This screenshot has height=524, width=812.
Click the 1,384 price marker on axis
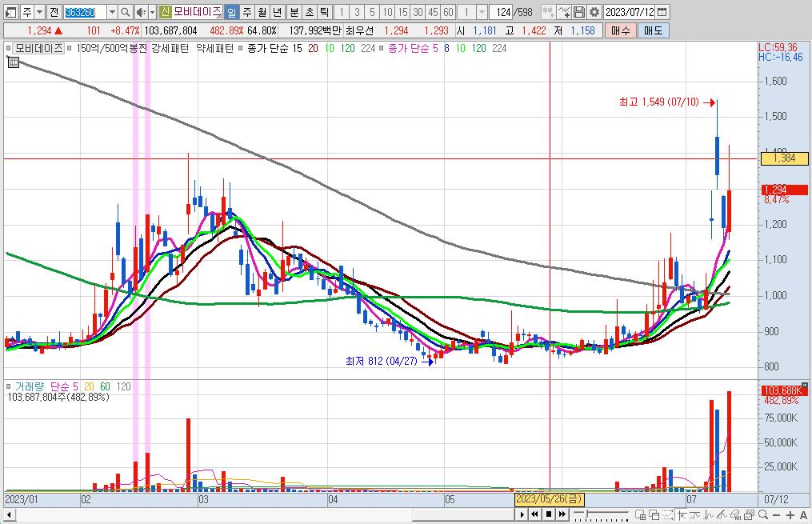(784, 158)
